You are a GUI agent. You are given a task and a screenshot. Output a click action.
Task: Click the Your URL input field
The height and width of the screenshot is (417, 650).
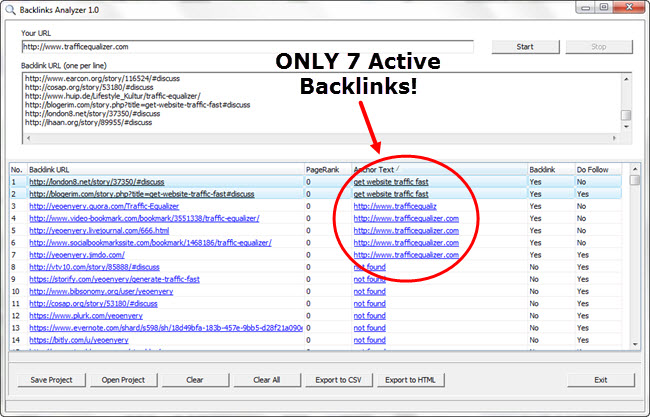247,46
